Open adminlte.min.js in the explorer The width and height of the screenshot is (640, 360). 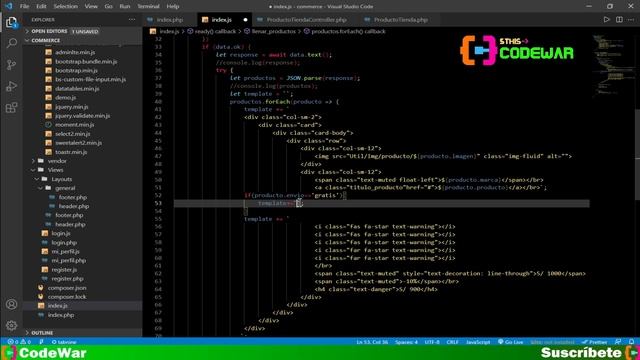75,52
